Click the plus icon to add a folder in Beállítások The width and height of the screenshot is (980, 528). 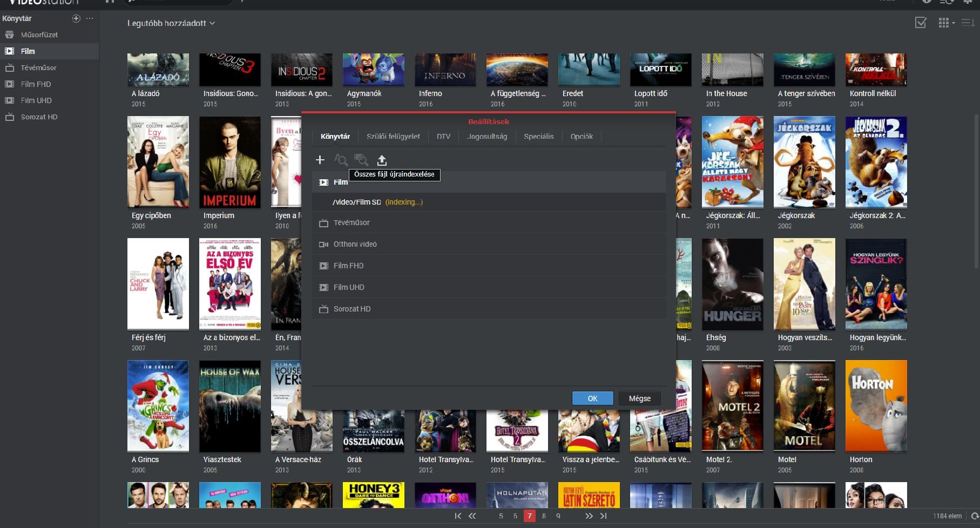point(320,160)
